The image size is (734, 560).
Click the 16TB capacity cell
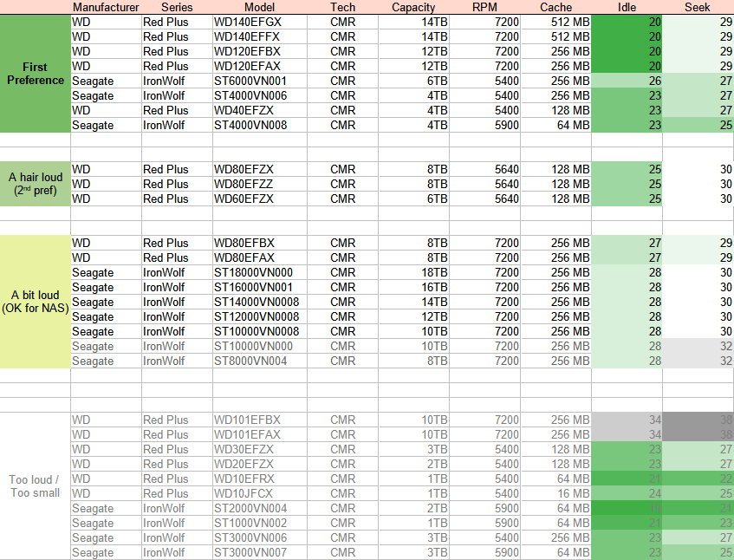pyautogui.click(x=414, y=287)
